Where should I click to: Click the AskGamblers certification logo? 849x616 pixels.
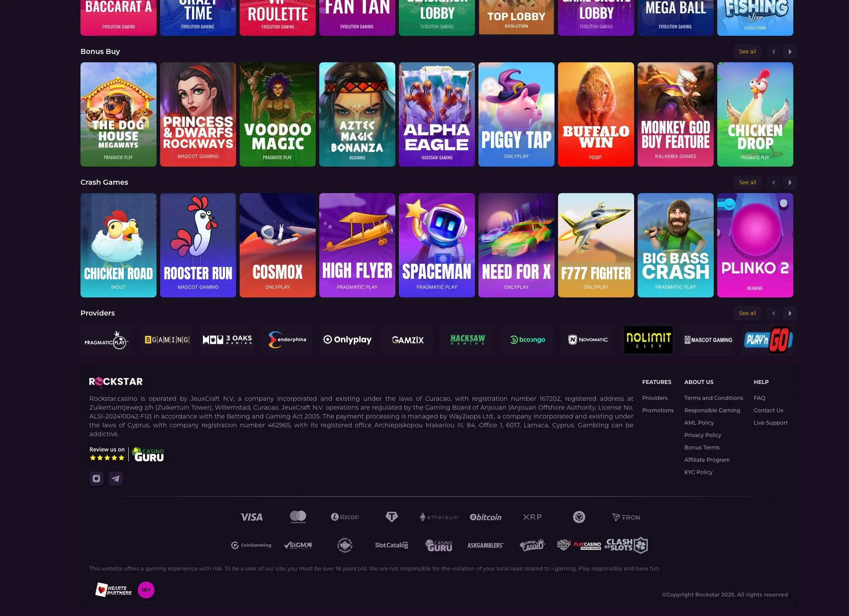click(485, 545)
